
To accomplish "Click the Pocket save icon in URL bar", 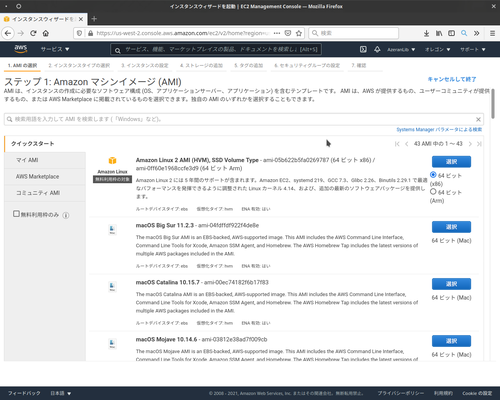I will pyautogui.click(x=288, y=33).
